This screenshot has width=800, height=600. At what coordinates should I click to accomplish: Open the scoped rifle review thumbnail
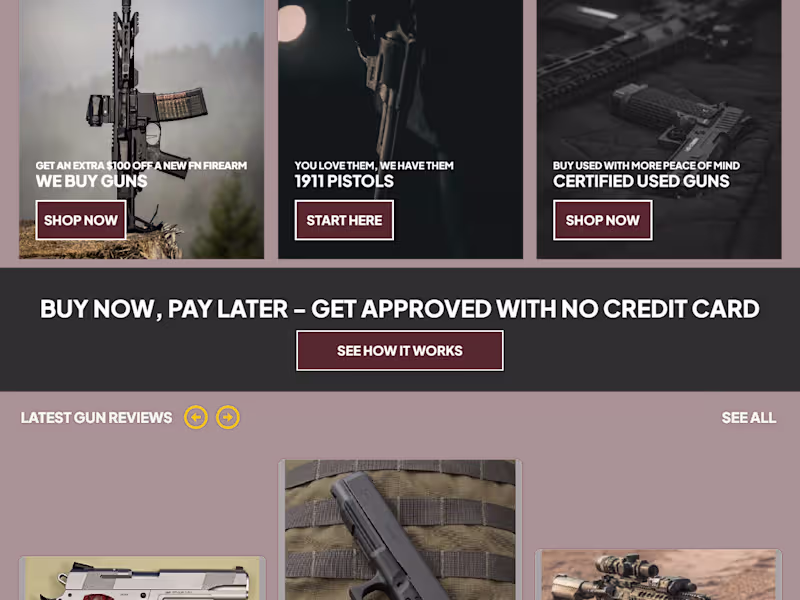tap(659, 575)
